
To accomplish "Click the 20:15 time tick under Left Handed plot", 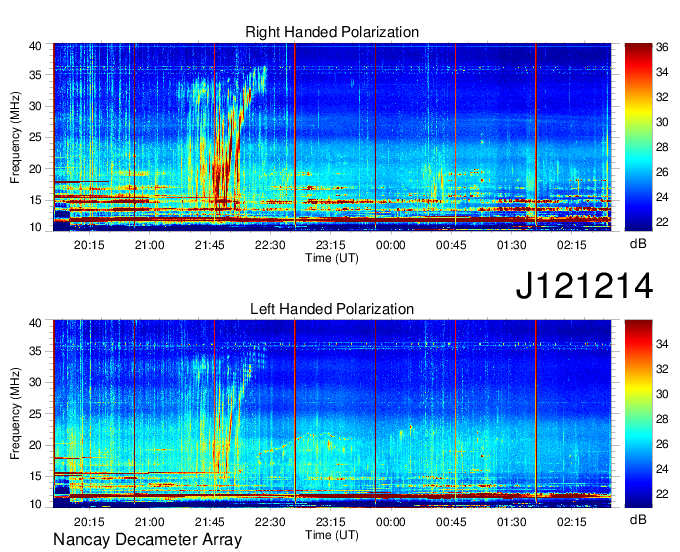I will (x=89, y=522).
